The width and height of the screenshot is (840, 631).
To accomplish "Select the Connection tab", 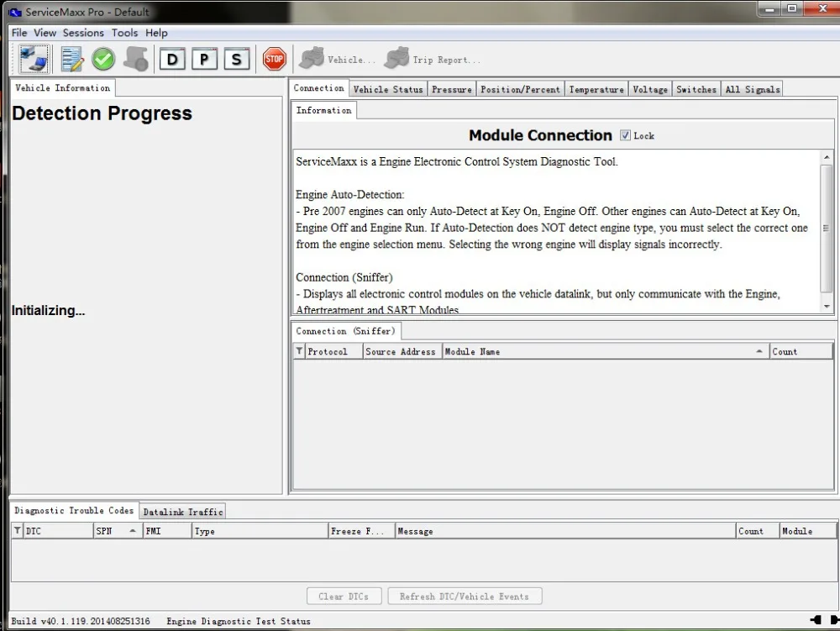I will [x=318, y=88].
